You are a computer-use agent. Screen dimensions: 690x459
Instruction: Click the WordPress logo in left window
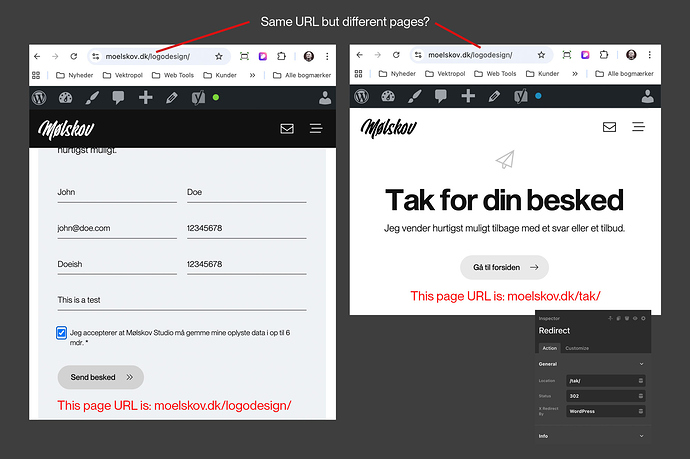point(40,97)
